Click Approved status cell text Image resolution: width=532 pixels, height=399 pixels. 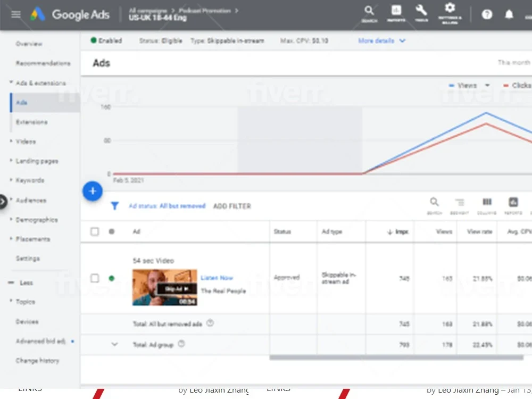click(x=287, y=278)
